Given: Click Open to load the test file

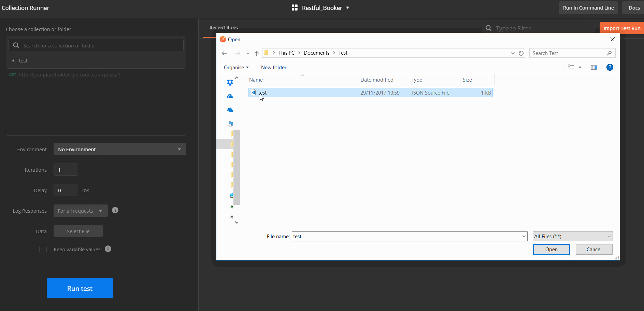Looking at the screenshot, I should (551, 249).
